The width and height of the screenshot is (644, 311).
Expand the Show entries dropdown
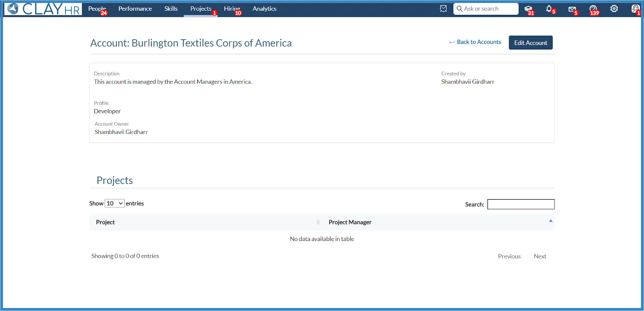pos(115,203)
